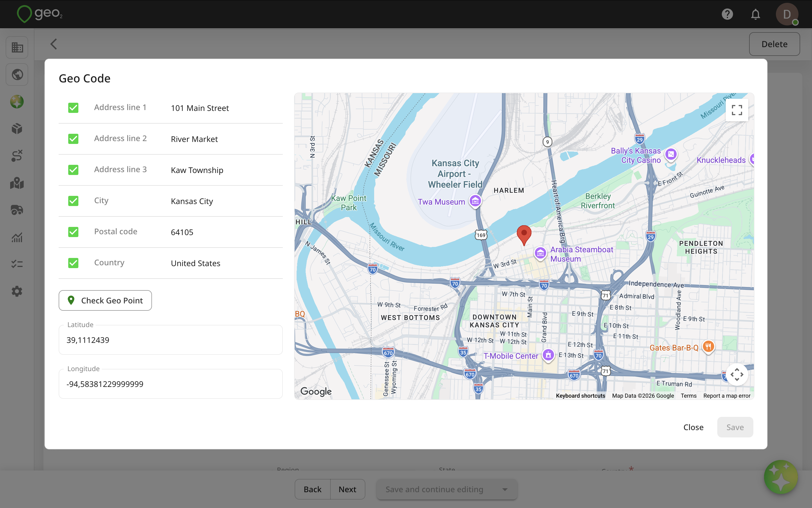Click the Latitude input field

pos(171,340)
